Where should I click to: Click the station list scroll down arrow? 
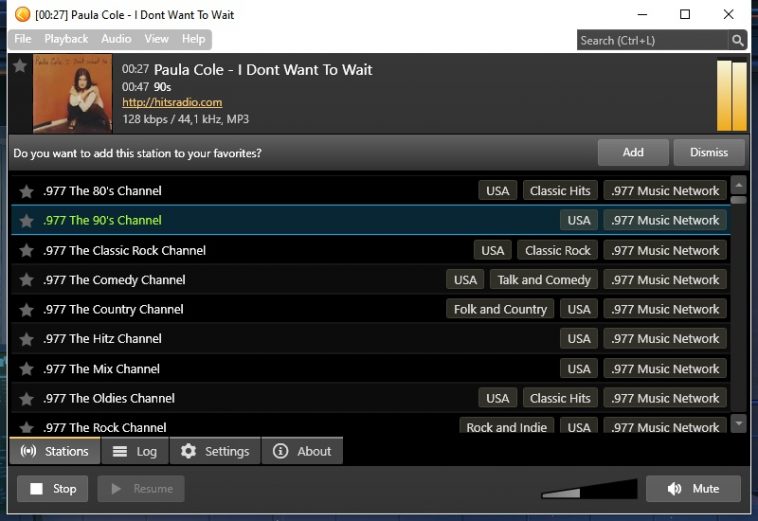coord(738,423)
